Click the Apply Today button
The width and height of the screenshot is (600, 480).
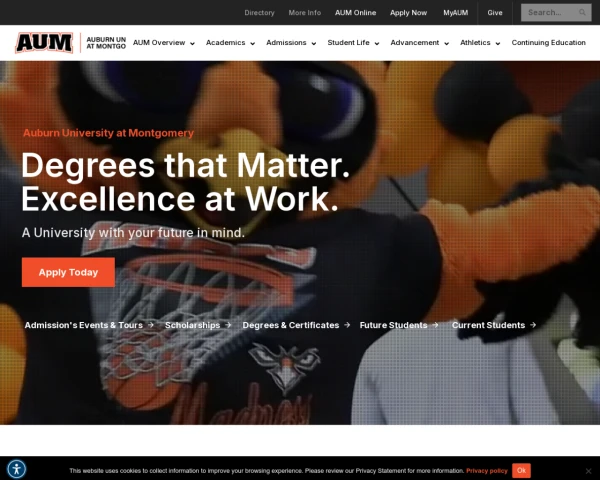point(68,272)
